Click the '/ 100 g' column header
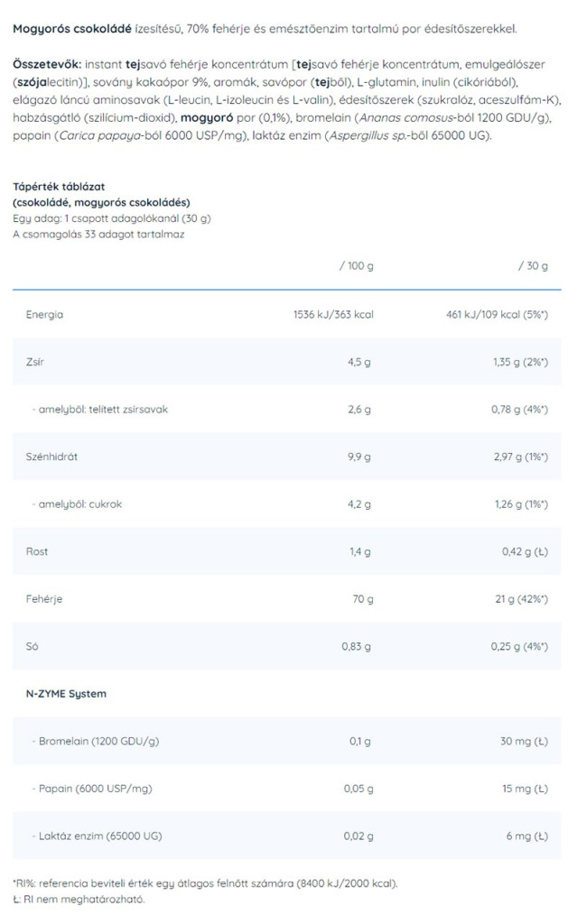Viewport: 577px width, 924px height. 356,266
